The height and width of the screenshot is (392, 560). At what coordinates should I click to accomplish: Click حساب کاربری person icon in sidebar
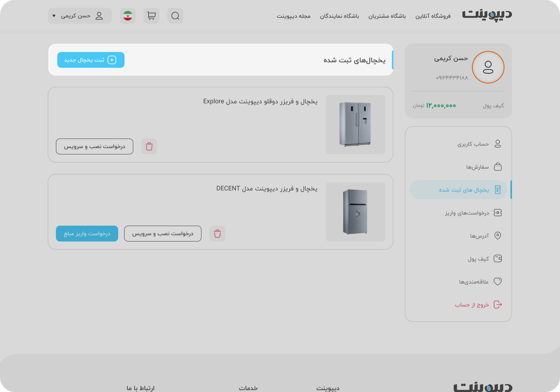[497, 144]
